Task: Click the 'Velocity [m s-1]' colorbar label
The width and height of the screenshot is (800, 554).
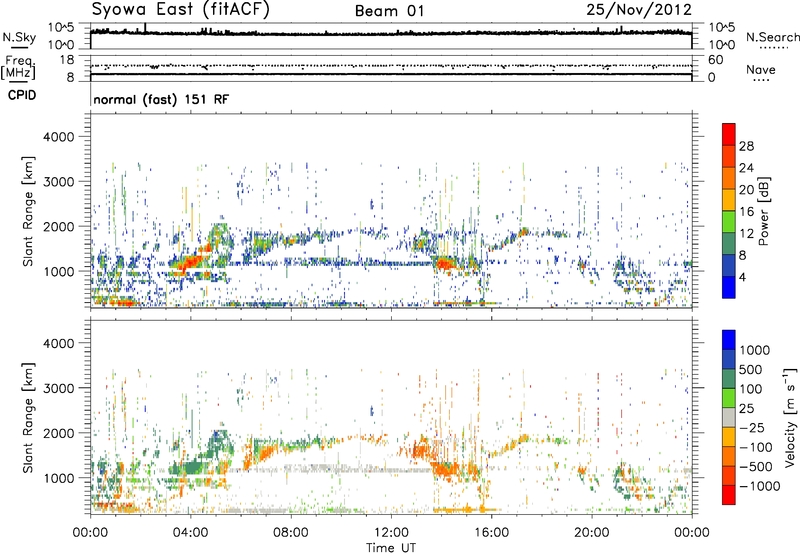Action: coord(790,417)
